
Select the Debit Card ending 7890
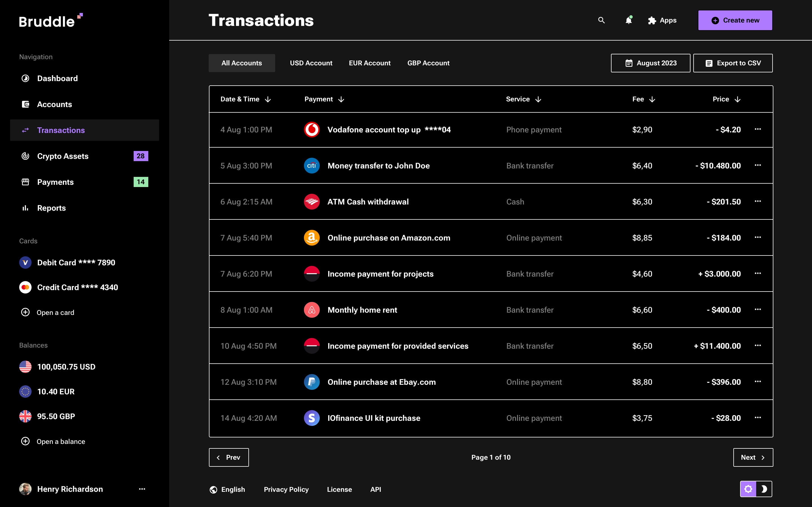[76, 263]
